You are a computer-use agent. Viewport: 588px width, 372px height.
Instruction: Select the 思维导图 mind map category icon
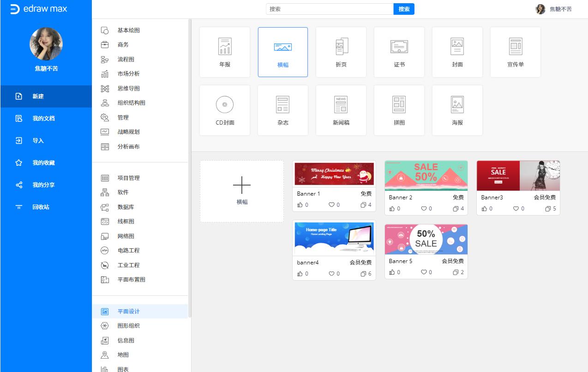(104, 88)
